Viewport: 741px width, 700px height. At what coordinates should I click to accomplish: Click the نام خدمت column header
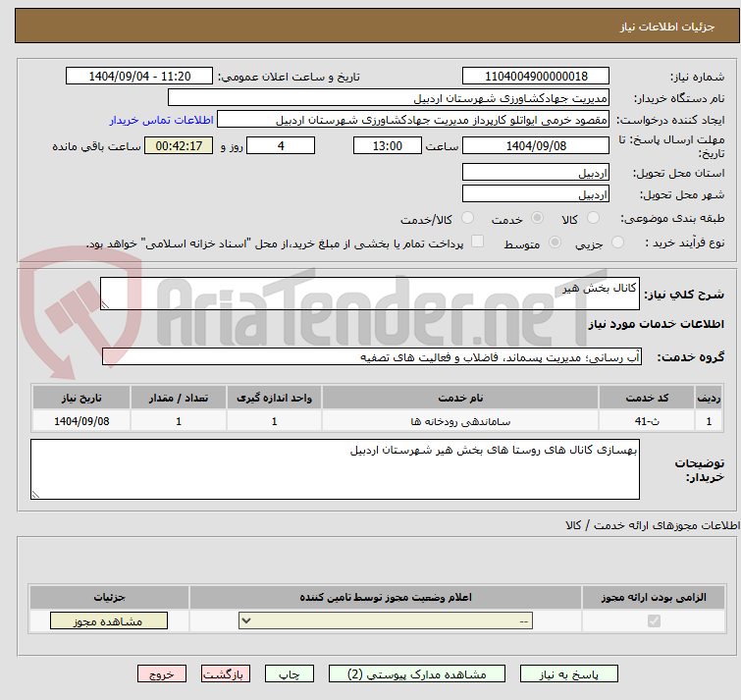point(460,398)
